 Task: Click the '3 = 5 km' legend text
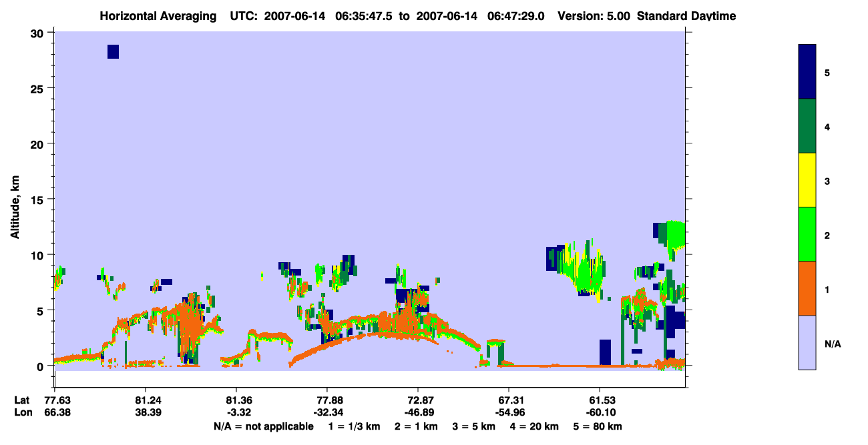tap(473, 426)
